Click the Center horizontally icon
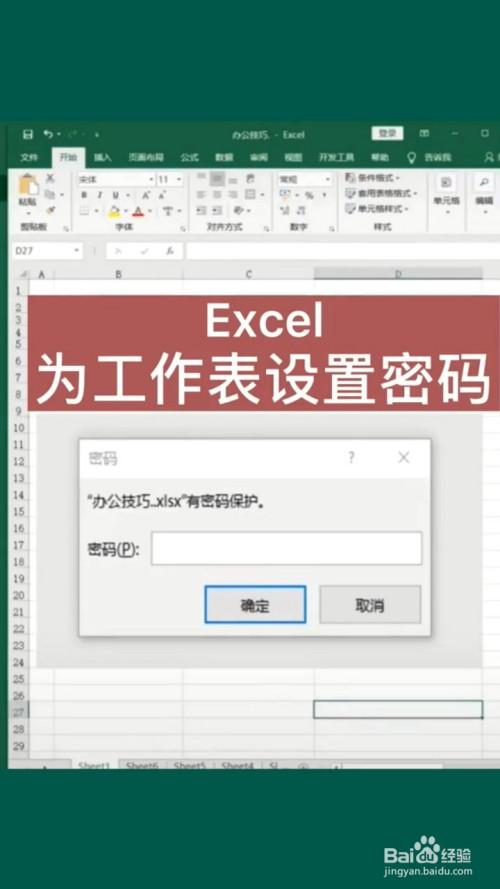The image size is (500, 889). tap(217, 194)
